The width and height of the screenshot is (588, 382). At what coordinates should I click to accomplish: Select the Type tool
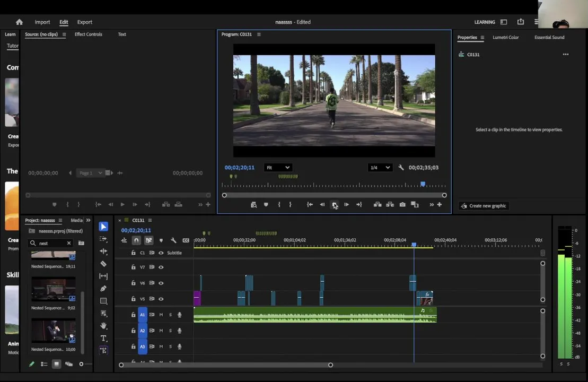tap(103, 338)
